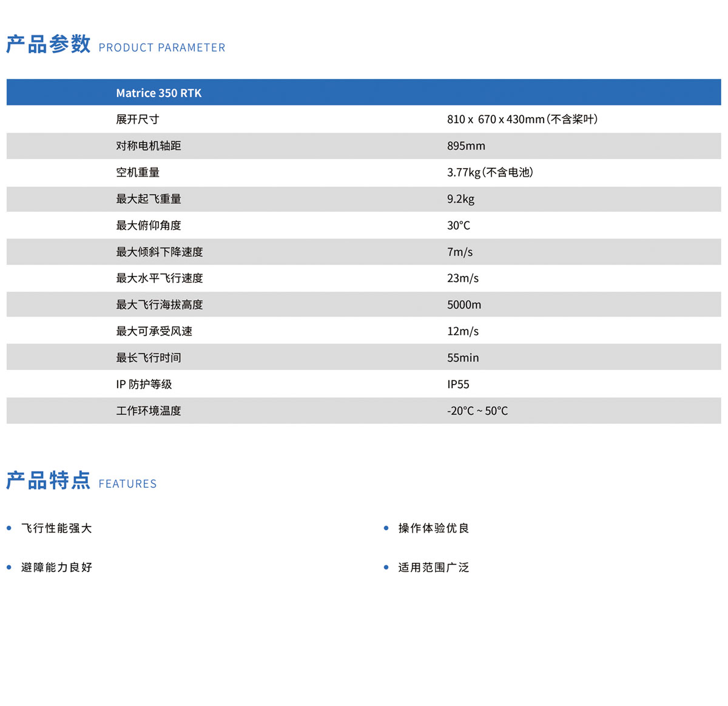
Task: Click the 空机重量 row label
Action: pyautogui.click(x=138, y=172)
